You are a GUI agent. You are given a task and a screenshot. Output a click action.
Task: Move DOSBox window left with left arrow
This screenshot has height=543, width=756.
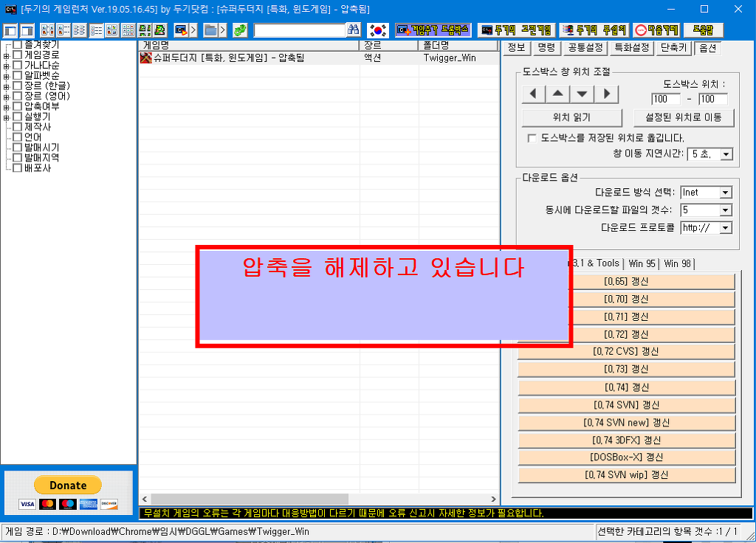[534, 94]
